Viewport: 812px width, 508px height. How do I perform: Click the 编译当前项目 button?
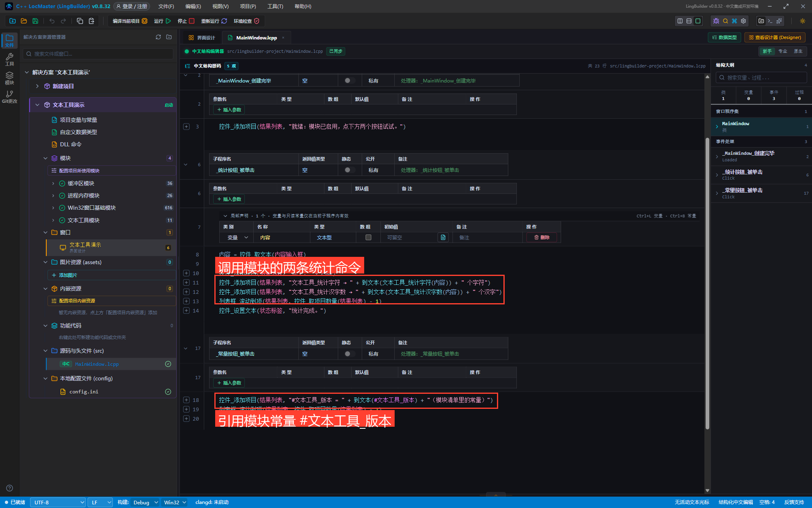point(130,21)
